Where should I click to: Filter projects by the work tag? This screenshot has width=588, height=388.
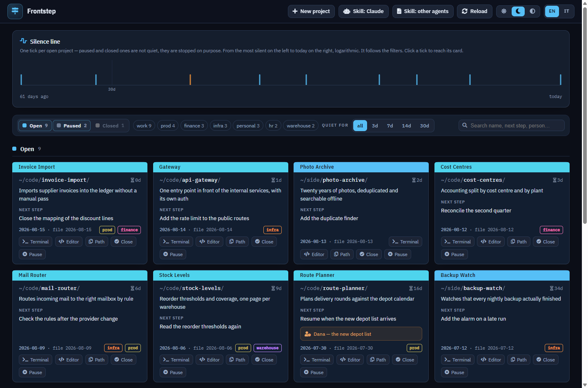[144, 126]
